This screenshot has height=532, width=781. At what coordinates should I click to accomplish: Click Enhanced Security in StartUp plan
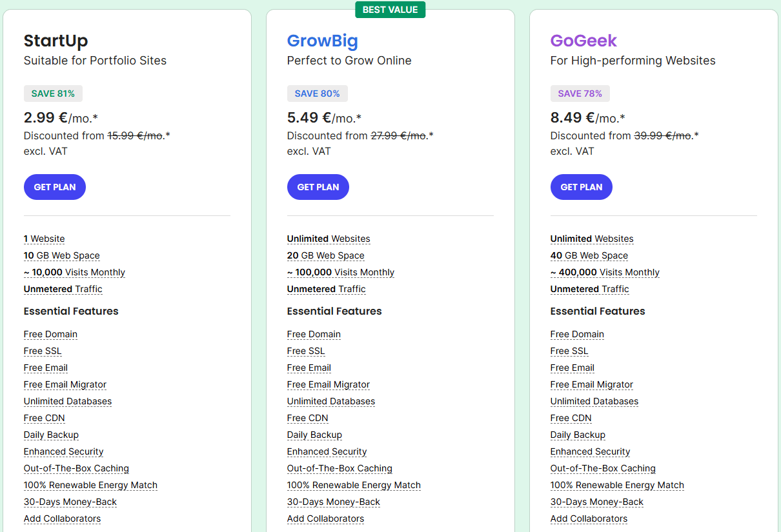point(63,451)
